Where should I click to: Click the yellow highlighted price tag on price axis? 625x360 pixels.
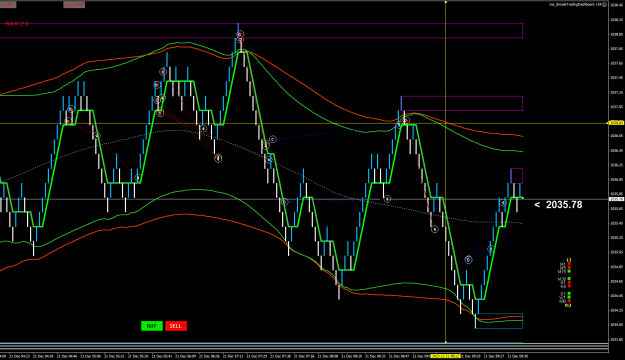[x=616, y=123]
